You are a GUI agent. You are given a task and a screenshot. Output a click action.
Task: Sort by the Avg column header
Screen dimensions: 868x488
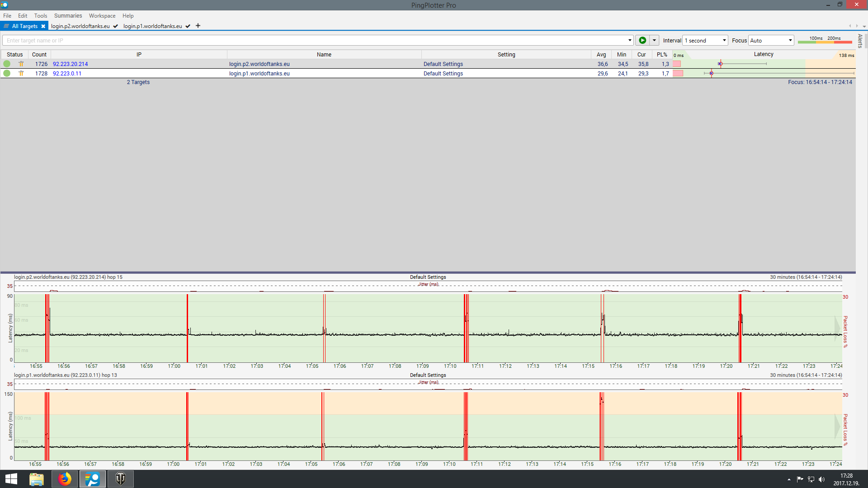point(601,54)
